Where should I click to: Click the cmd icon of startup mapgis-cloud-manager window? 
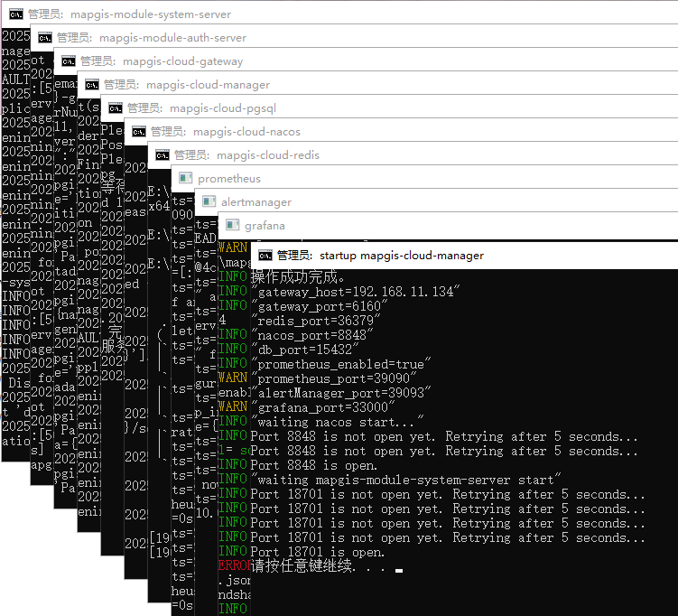coord(265,256)
